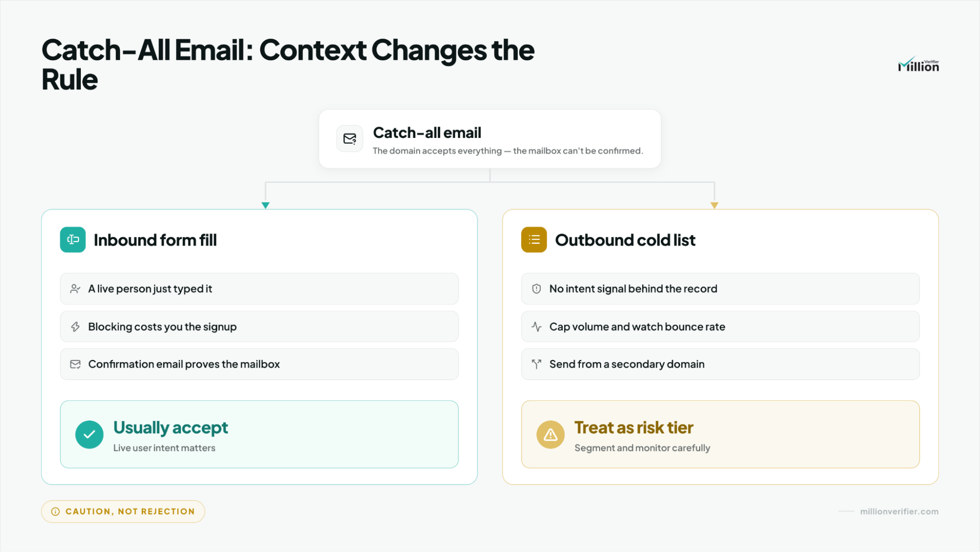Image resolution: width=980 pixels, height=552 pixels.
Task: Select the 'Blocking costs you the signup' row
Action: [x=259, y=327]
